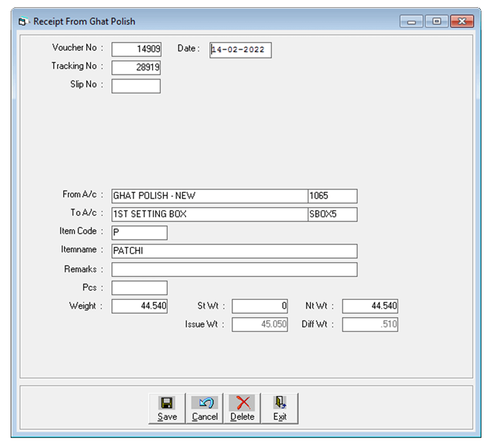Click the window title bar app icon

pyautogui.click(x=23, y=22)
